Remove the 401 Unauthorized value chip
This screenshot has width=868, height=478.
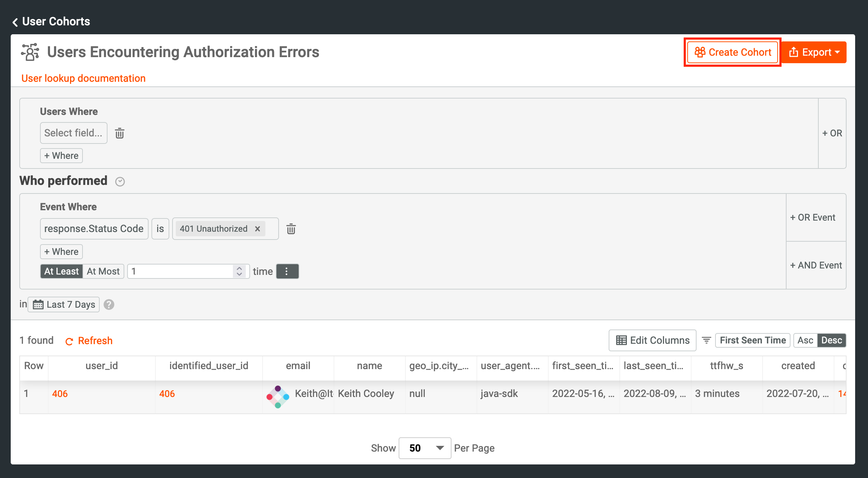[258, 229]
